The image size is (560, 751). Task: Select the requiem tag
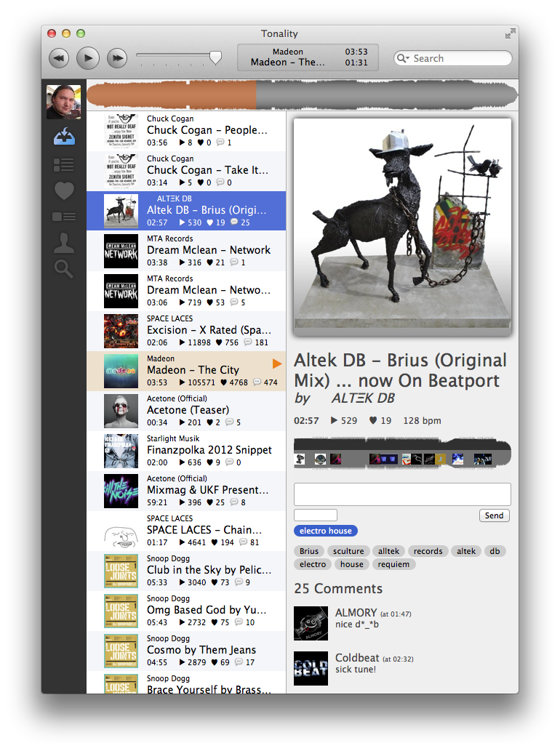[x=393, y=564]
